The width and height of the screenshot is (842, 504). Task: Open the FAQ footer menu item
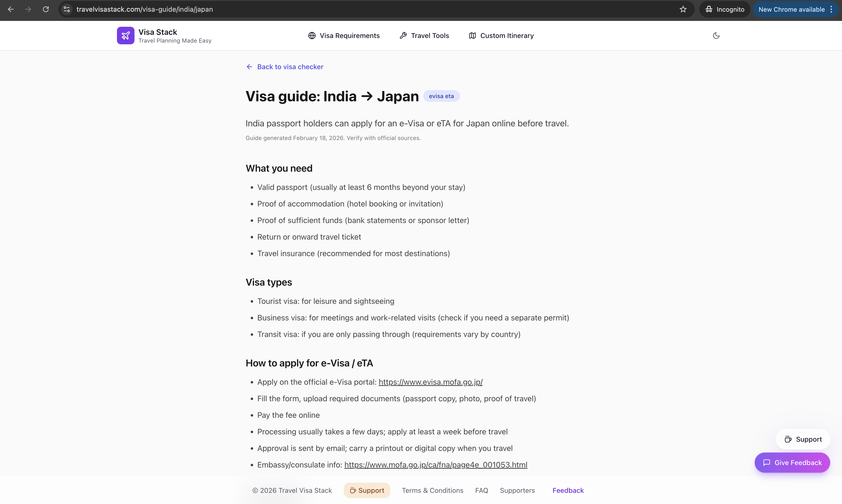pos(481,490)
